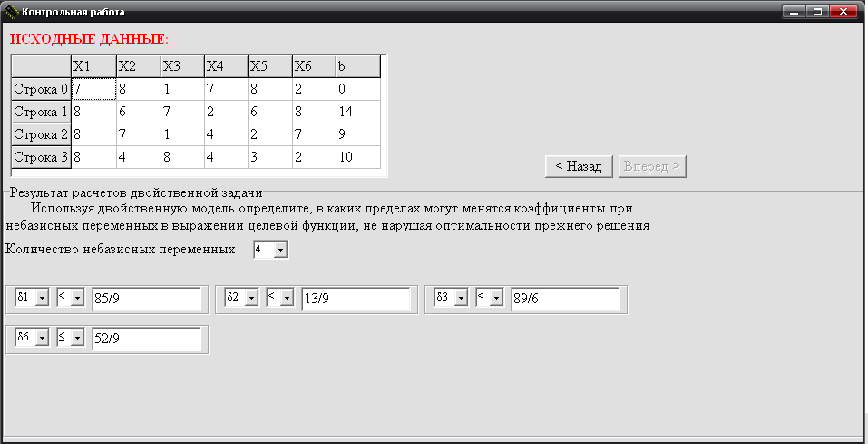Click the disabled Вперед button
The height and width of the screenshot is (444, 868).
click(x=652, y=166)
